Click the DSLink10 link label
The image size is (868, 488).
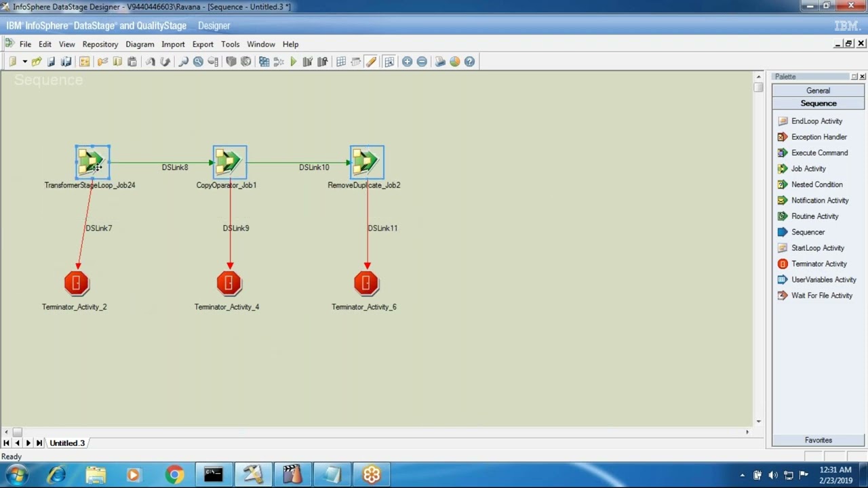click(x=314, y=167)
